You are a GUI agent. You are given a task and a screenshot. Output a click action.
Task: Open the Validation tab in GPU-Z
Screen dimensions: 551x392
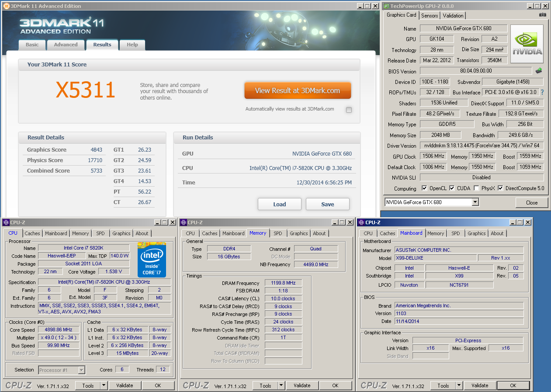click(453, 16)
